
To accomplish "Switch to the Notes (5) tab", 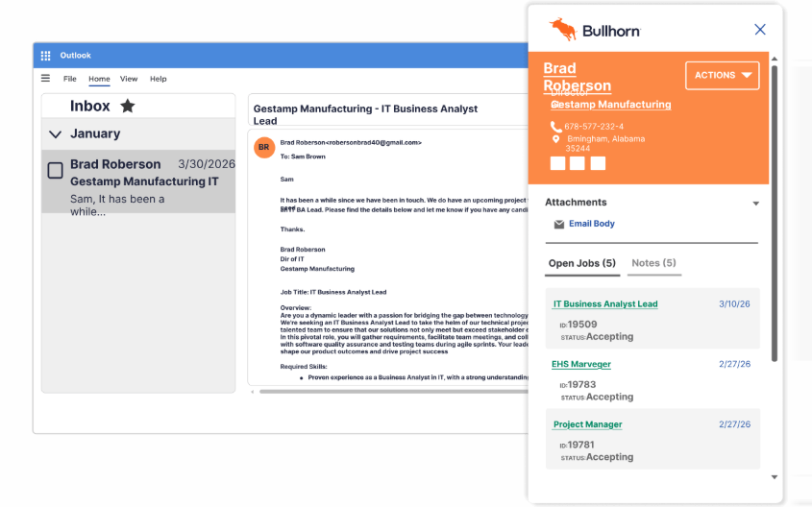I will (x=654, y=263).
